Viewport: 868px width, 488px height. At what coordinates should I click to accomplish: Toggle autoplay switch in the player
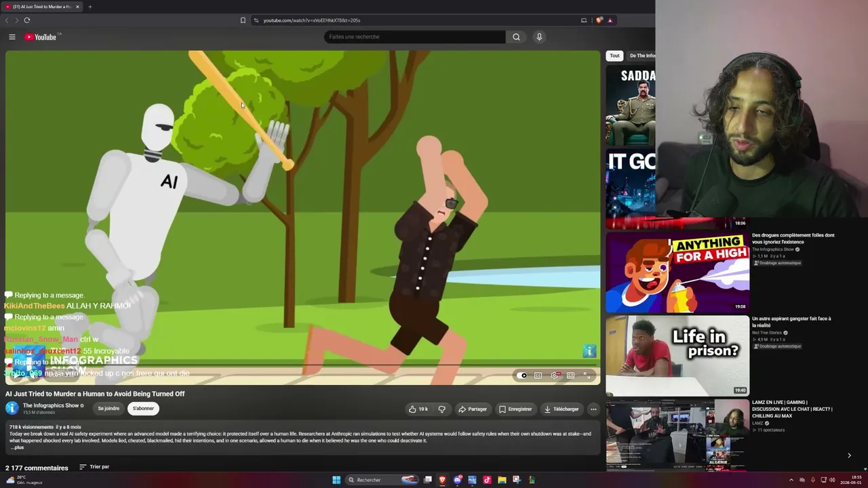[x=522, y=375]
